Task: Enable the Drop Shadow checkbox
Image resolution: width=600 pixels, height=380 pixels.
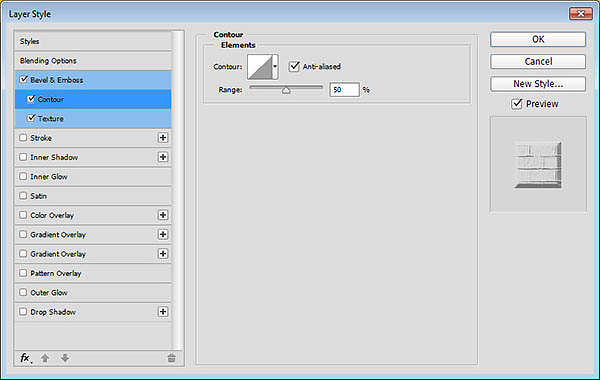Action: 23,312
